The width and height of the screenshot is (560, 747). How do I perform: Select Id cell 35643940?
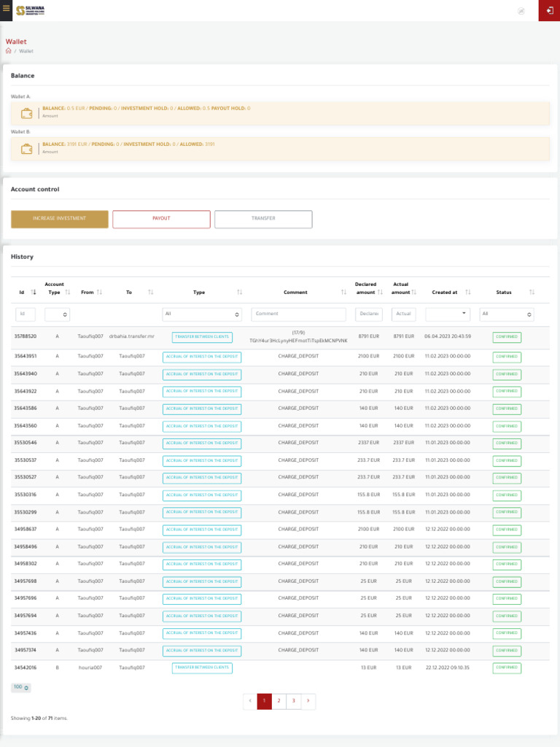[26, 373]
